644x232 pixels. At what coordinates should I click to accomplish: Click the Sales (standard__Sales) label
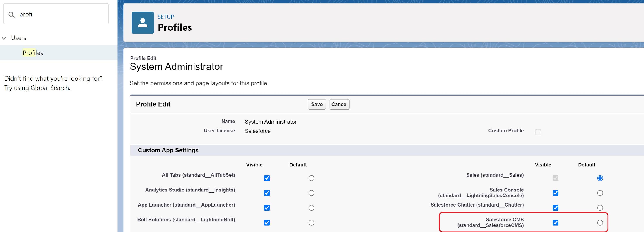pyautogui.click(x=495, y=175)
